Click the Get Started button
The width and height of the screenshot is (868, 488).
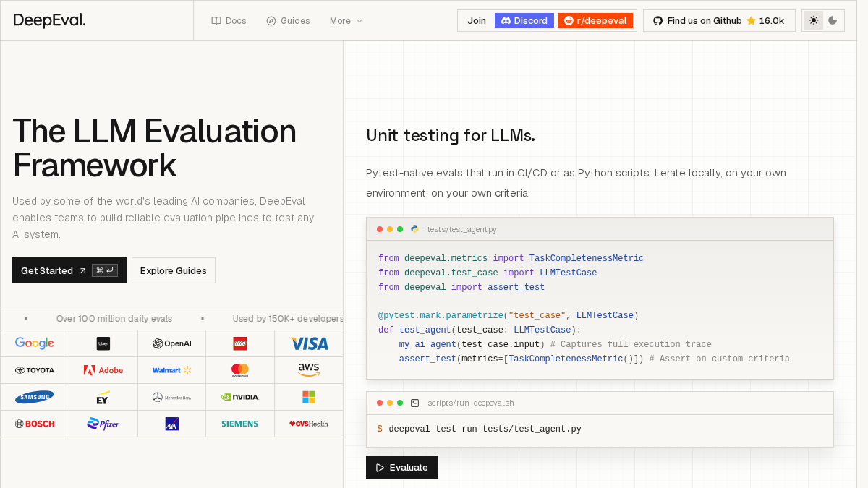pos(69,270)
